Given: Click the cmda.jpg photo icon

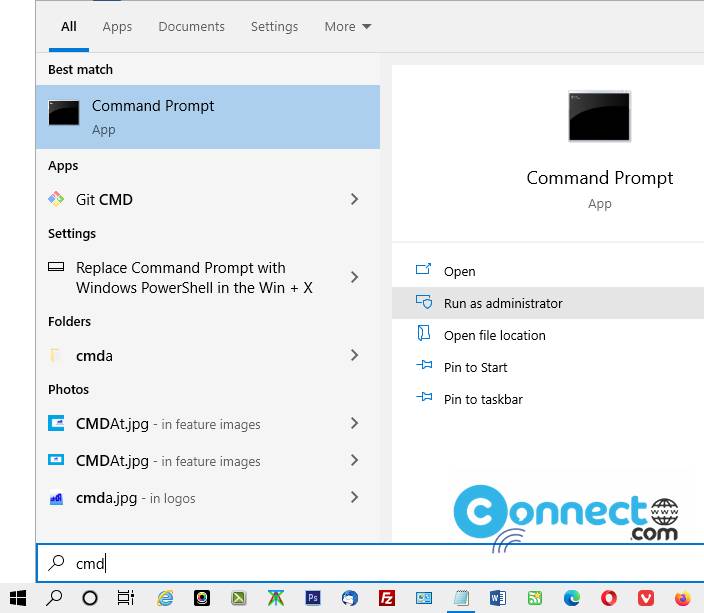Looking at the screenshot, I should [56, 498].
